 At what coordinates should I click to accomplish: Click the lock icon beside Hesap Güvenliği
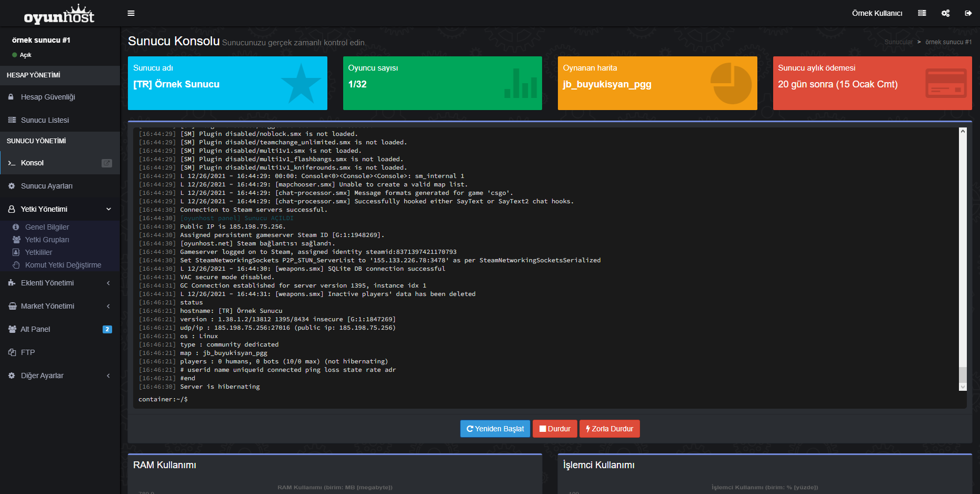click(11, 97)
